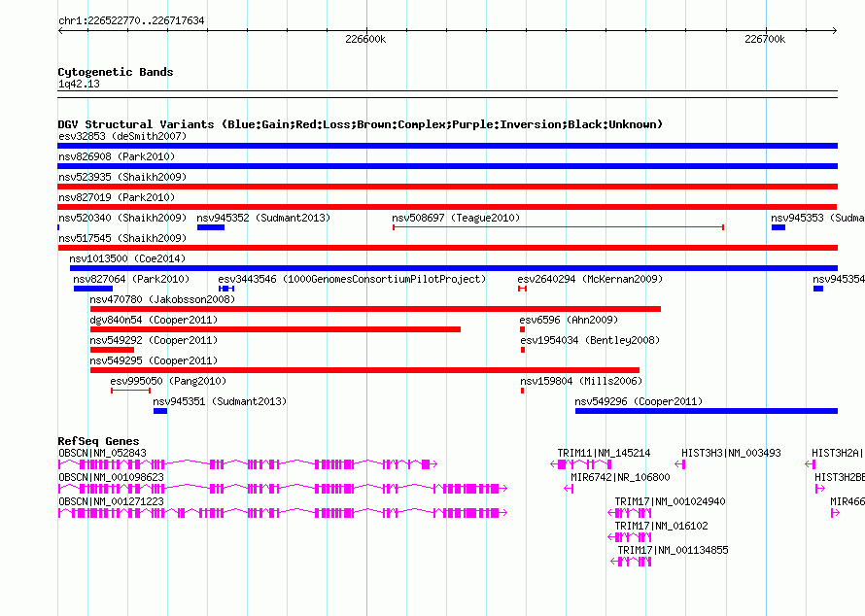This screenshot has width=865, height=616.
Task: Click the HIST3H3 gene glyph
Action: coord(680,464)
